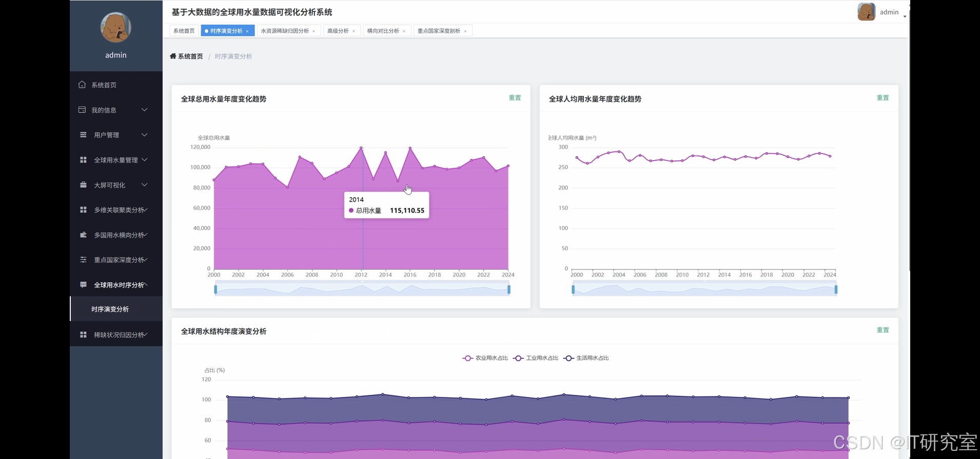Click the 多国用水横向分析 icon

83,235
